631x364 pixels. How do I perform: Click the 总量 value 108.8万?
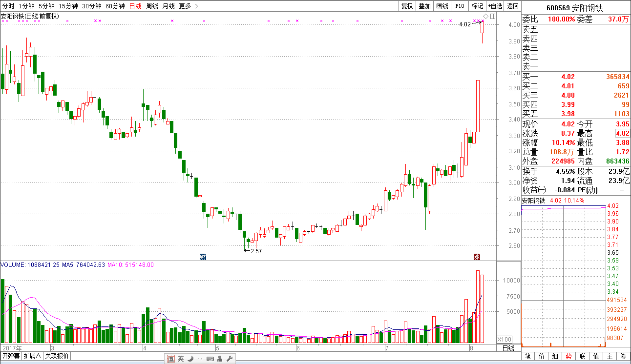click(563, 152)
